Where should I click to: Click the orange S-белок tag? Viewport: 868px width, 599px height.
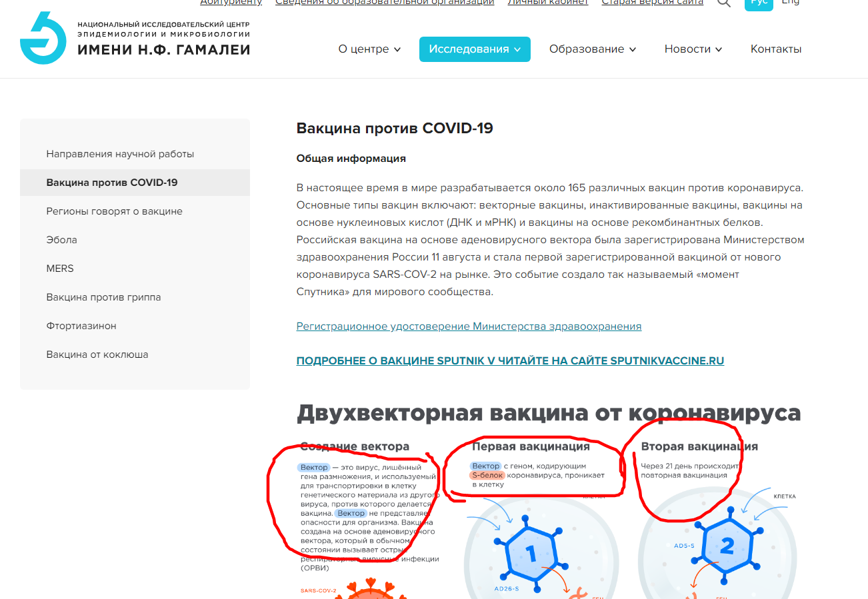point(487,476)
